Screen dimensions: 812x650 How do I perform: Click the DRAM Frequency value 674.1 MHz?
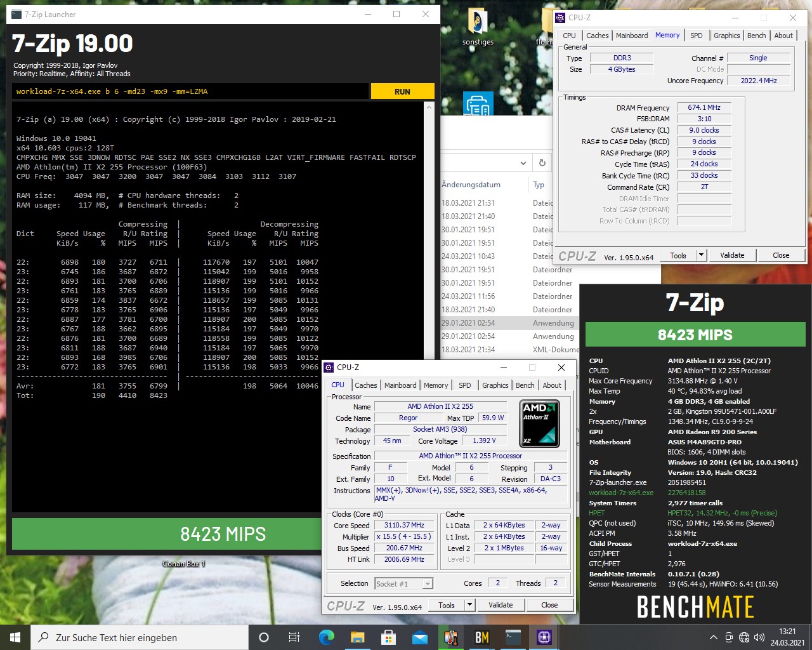704,107
